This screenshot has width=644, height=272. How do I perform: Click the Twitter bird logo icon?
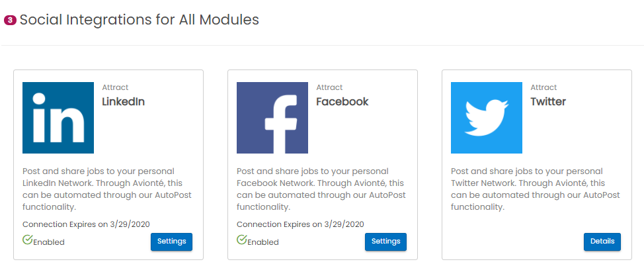click(x=487, y=118)
